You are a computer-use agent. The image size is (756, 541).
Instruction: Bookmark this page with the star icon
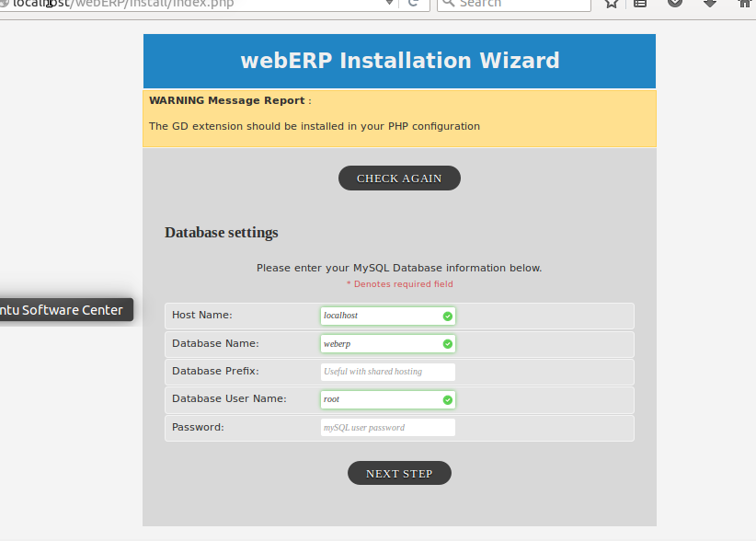(612, 4)
